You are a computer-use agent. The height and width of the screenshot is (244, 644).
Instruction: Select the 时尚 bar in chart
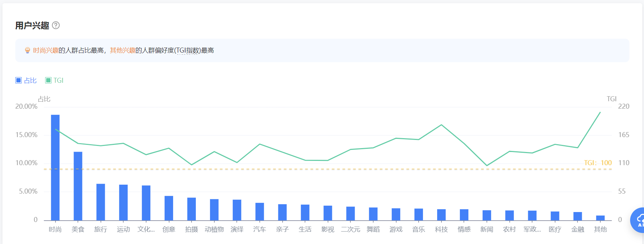[x=55, y=167]
